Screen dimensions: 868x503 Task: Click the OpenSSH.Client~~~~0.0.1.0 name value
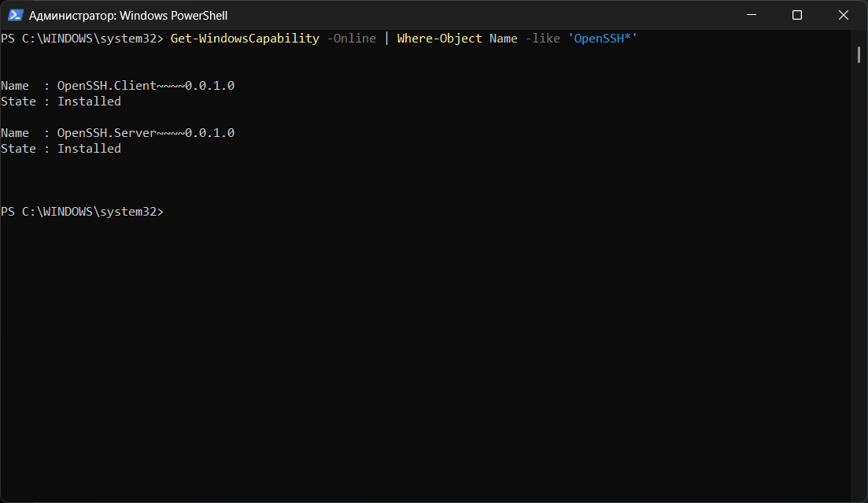coord(146,85)
